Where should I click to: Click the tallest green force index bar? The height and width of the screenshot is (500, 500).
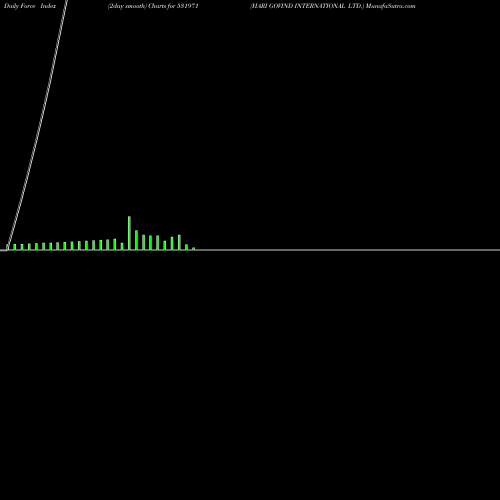point(129,233)
